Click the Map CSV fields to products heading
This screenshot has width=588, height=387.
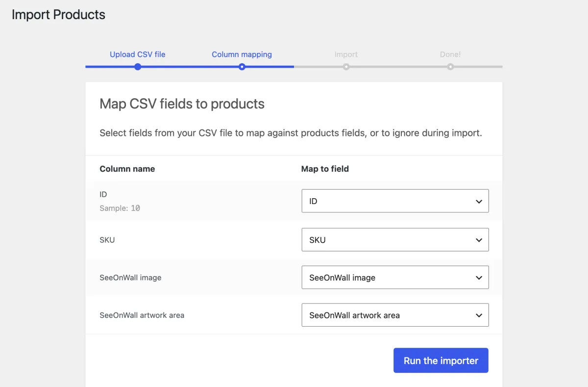182,104
